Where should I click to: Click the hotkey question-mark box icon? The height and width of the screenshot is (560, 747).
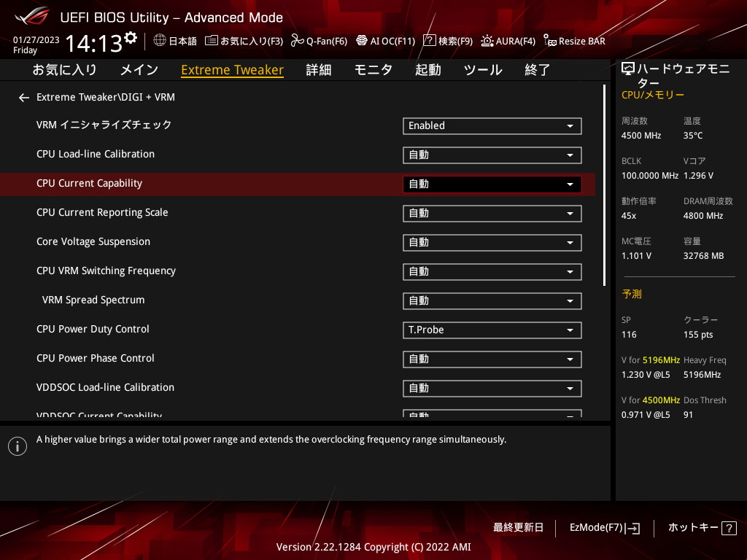tap(729, 528)
